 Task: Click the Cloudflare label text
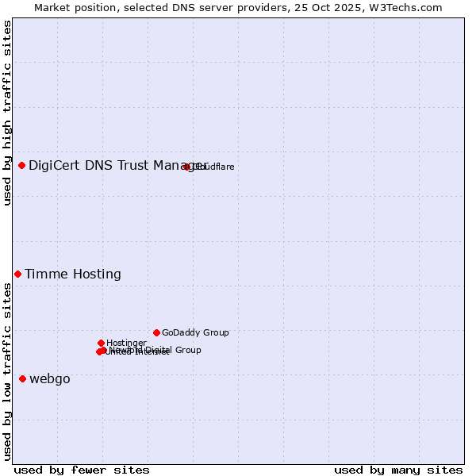coord(214,167)
